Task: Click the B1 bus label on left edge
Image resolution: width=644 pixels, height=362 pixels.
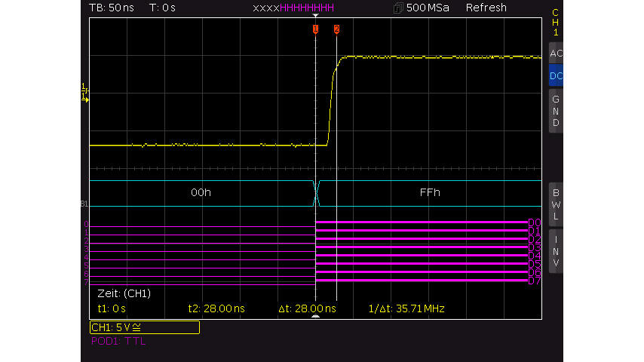Action: [x=84, y=204]
